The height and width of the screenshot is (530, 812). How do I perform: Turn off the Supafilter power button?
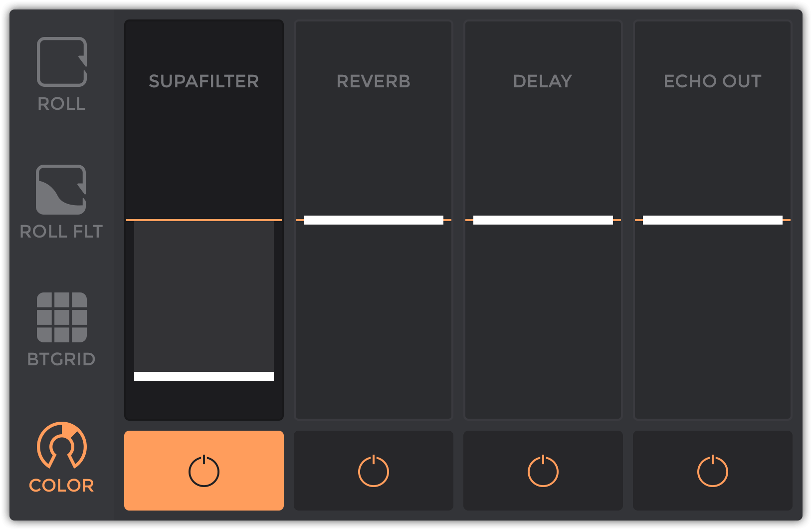(x=204, y=471)
